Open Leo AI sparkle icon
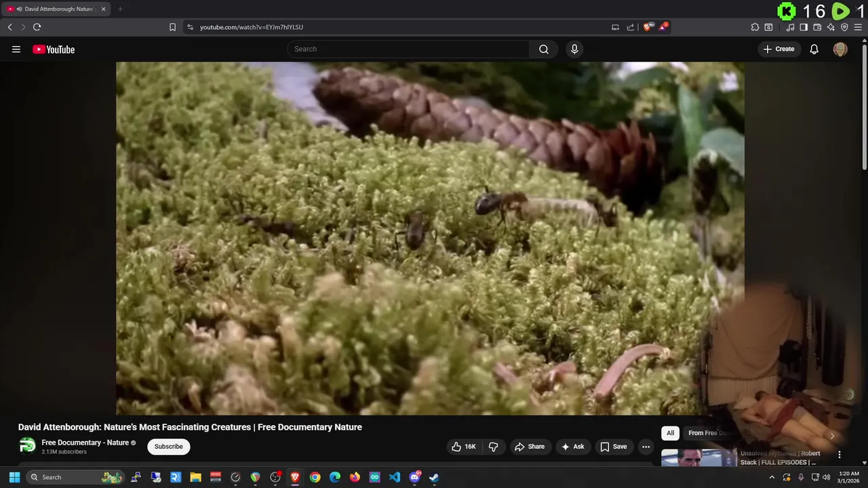Screen dimensions: 868x488 coord(831,27)
